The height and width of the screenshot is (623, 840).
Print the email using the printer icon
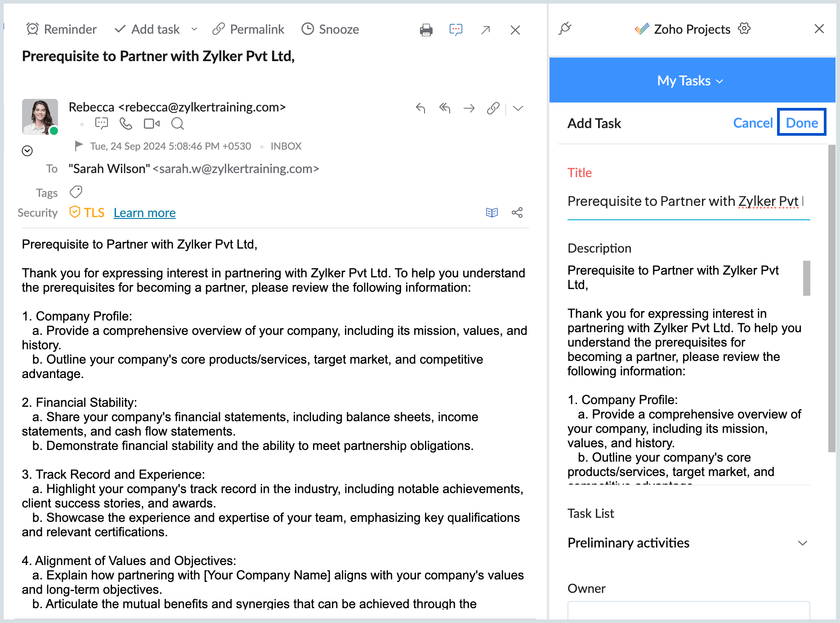coord(426,30)
